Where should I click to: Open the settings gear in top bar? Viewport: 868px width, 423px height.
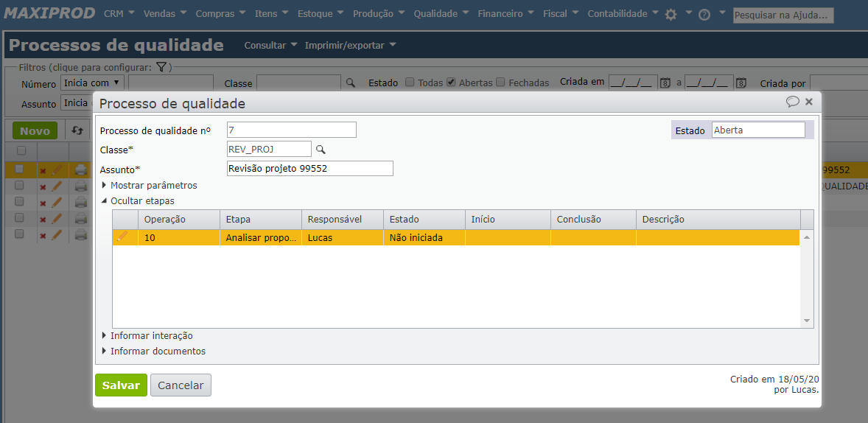671,15
